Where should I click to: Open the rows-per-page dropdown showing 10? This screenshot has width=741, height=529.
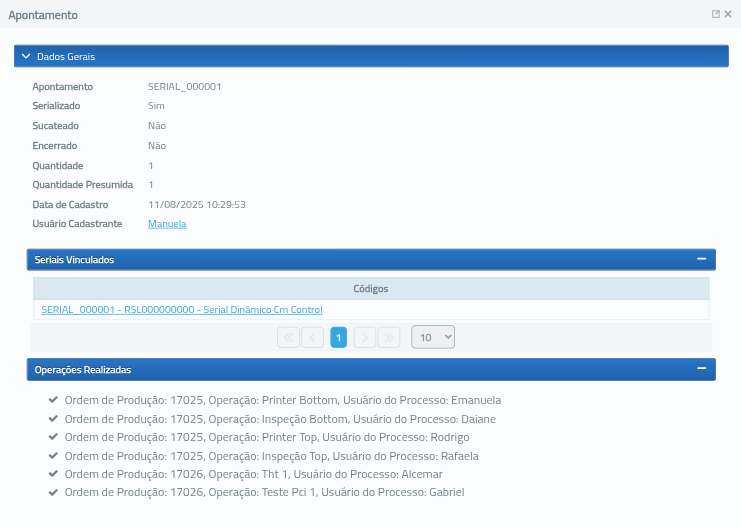coord(433,338)
